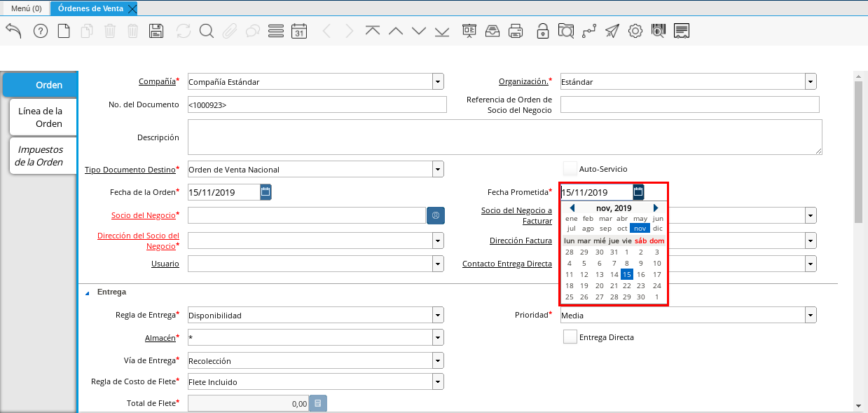Screen dimensions: 868x413
Task: Open the Prioridad dropdown list
Action: coord(811,316)
